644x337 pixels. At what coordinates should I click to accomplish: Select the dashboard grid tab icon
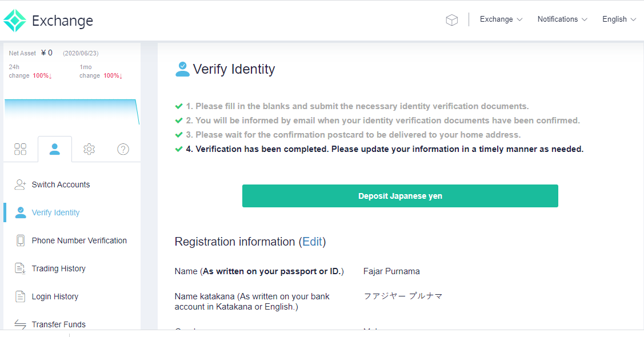click(x=20, y=149)
